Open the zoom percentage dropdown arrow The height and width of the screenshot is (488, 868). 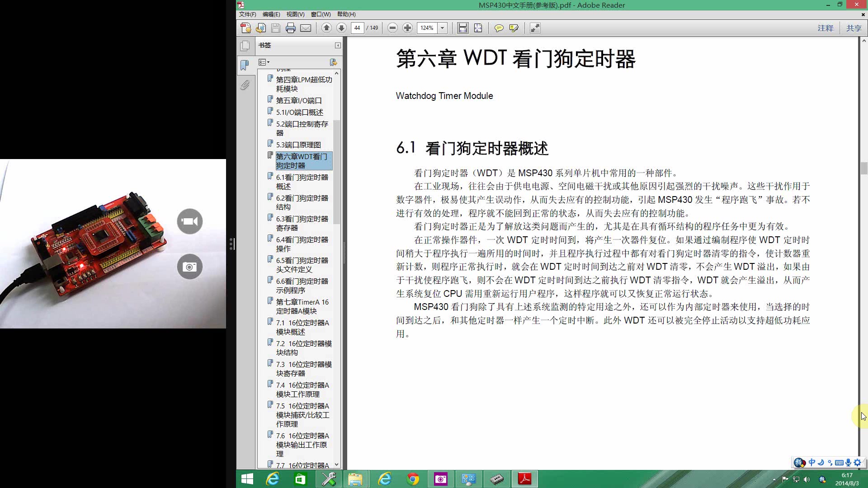pyautogui.click(x=443, y=28)
